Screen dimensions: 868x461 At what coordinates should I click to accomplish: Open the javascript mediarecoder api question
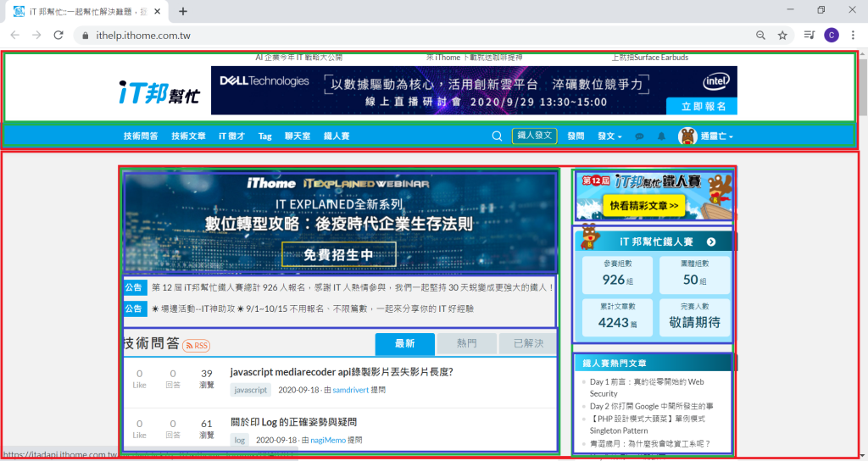tap(342, 372)
